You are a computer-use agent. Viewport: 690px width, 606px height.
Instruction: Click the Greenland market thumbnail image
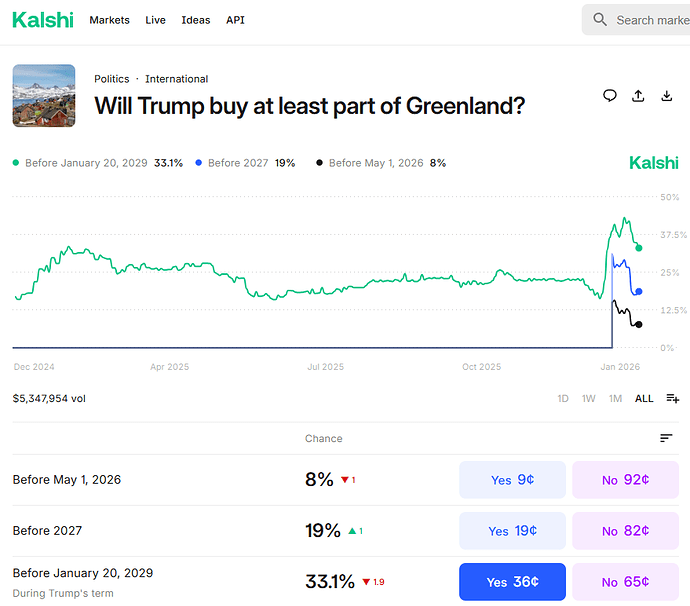(x=44, y=96)
